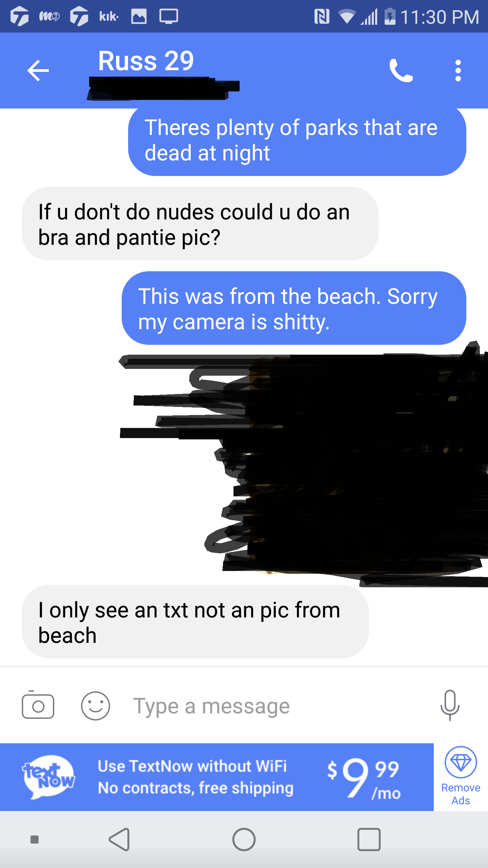This screenshot has height=868, width=488.
Task: Tap Android home circle button
Action: pos(244,840)
